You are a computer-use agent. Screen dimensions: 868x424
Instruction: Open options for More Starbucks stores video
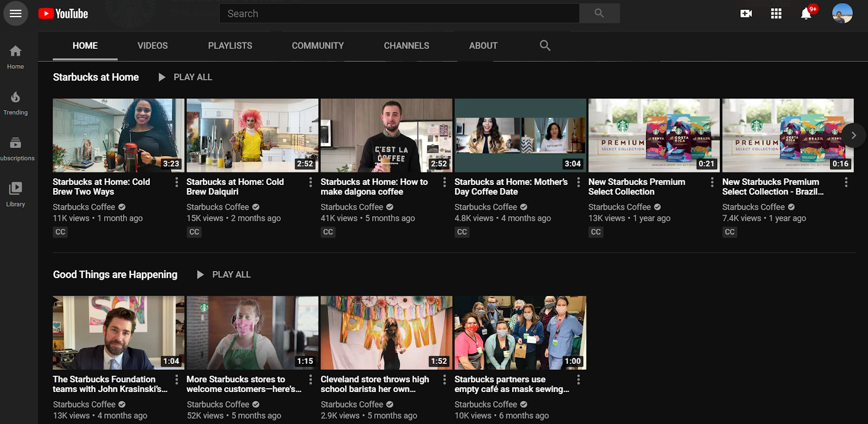310,380
